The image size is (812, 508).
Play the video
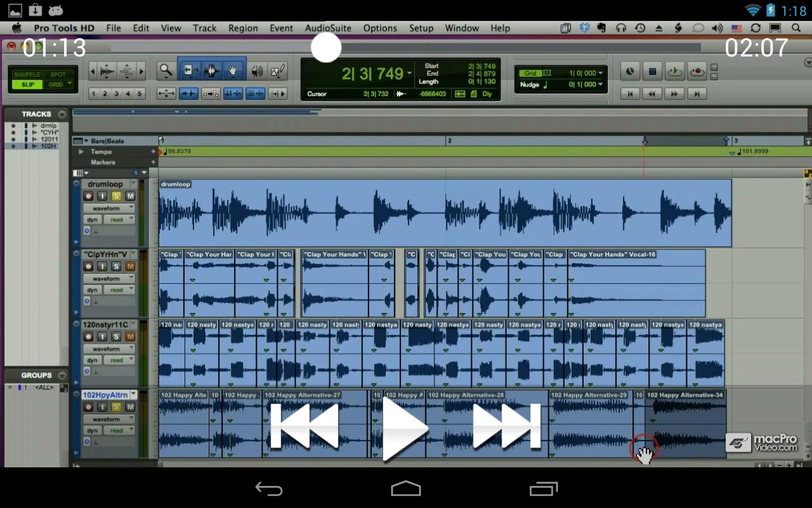pyautogui.click(x=405, y=428)
